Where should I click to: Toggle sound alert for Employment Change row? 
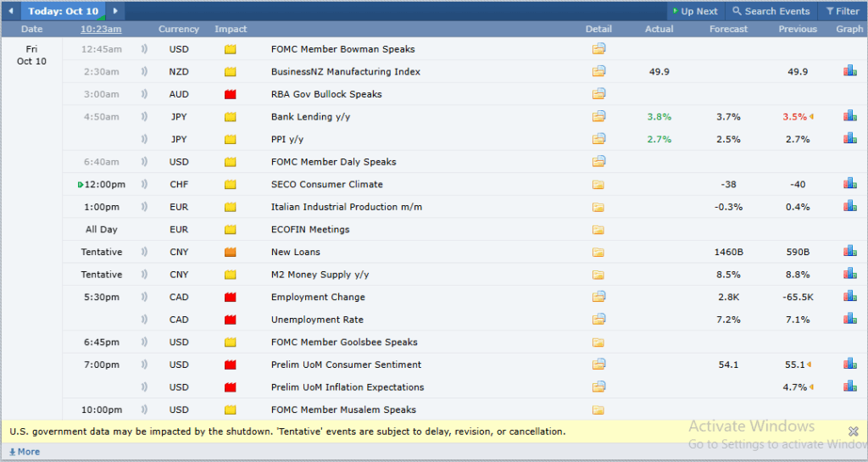point(143,297)
